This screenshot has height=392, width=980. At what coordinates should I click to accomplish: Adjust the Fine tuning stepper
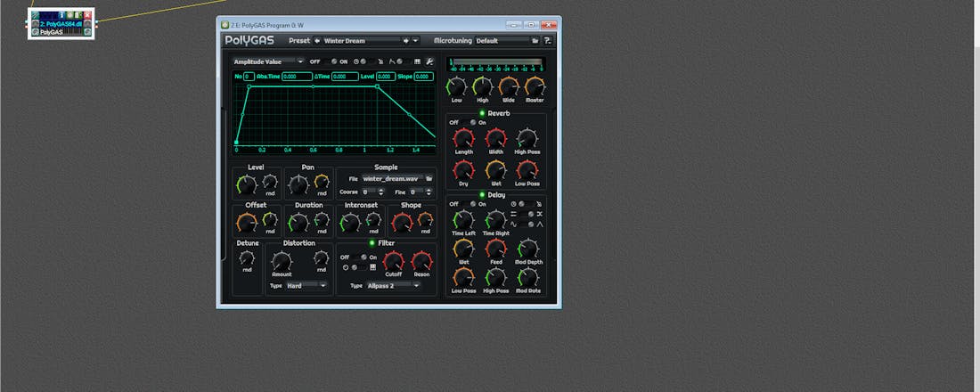pos(429,192)
